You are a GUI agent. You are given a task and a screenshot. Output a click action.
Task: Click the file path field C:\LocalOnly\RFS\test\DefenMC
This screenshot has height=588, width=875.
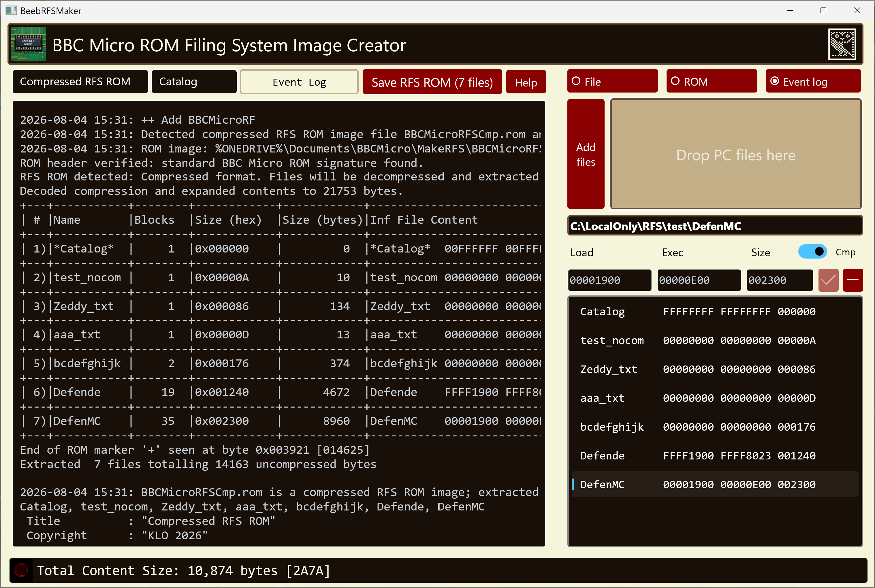point(715,226)
